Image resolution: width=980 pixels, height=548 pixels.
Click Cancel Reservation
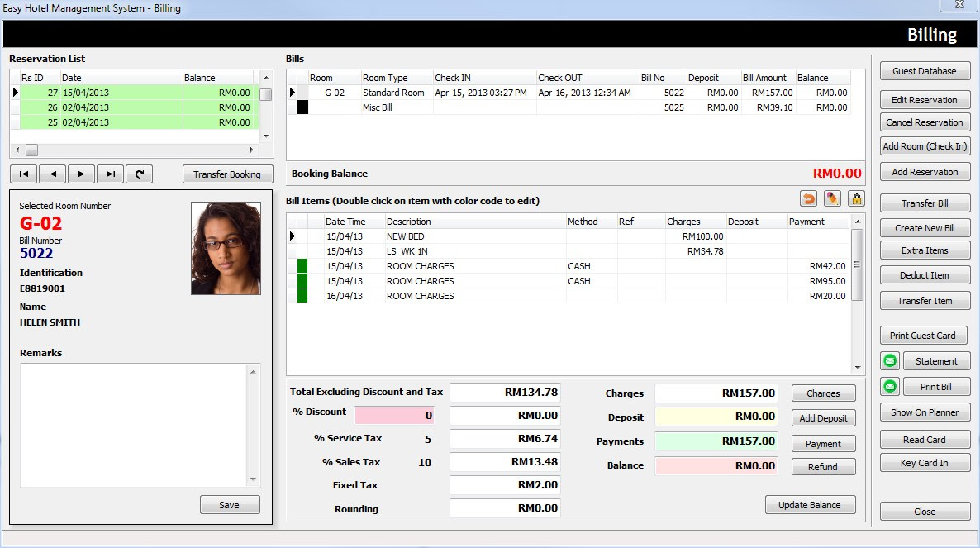[x=925, y=122]
